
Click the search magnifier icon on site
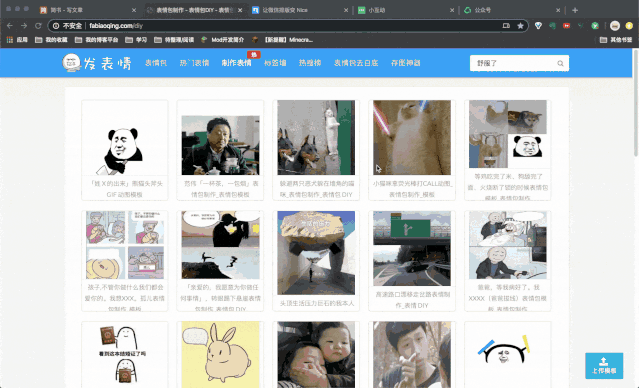560,63
